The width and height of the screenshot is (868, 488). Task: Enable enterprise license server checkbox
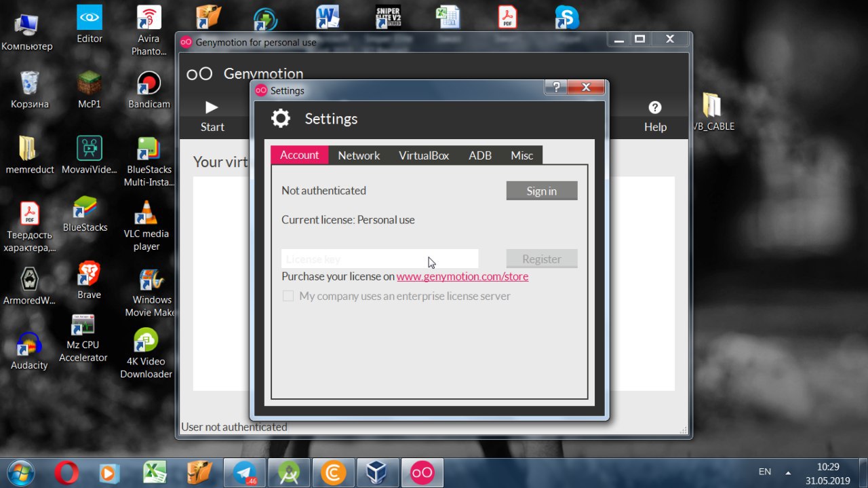(288, 296)
